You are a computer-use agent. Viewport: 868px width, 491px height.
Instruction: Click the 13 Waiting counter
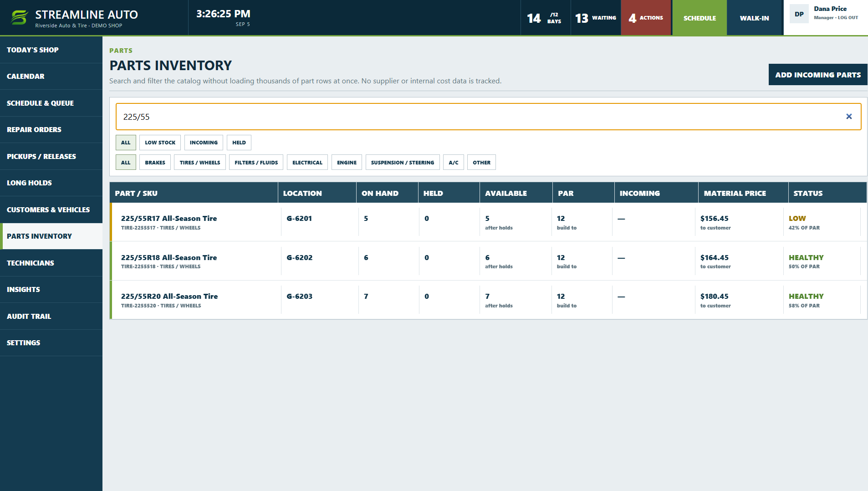click(596, 18)
